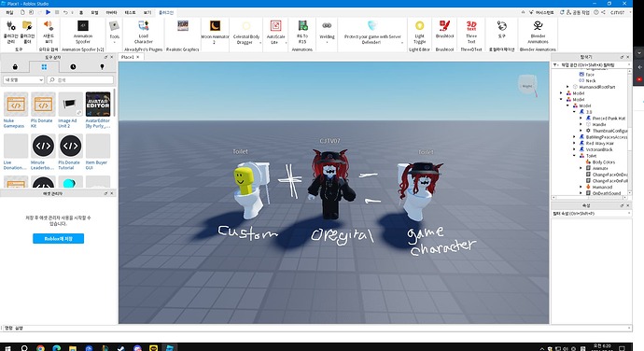Select the Place1 document tab
This screenshot has height=351, width=644.
tap(128, 57)
